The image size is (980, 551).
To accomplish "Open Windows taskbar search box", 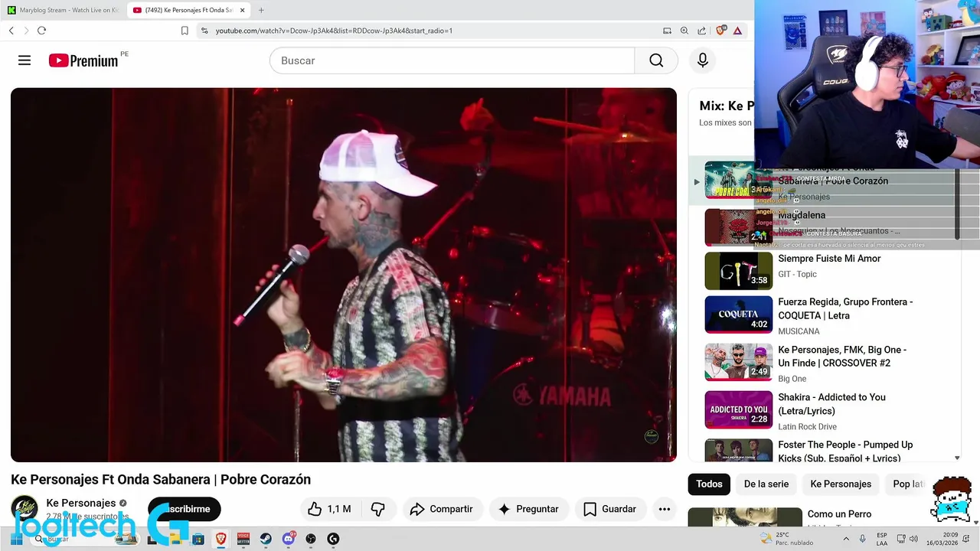I will click(84, 539).
